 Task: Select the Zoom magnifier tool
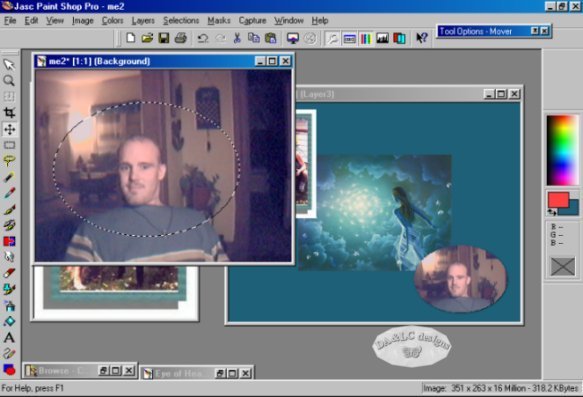click(9, 81)
